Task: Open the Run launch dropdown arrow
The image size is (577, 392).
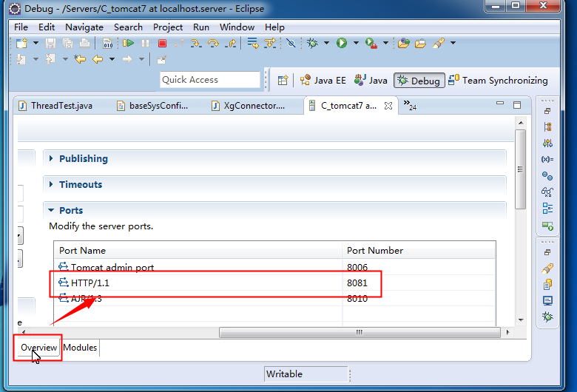Action: 356,43
